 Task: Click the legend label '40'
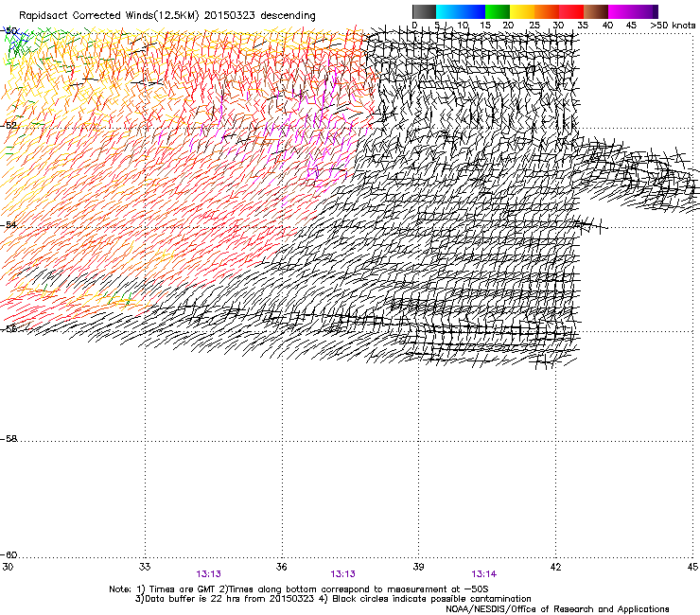pyautogui.click(x=607, y=26)
